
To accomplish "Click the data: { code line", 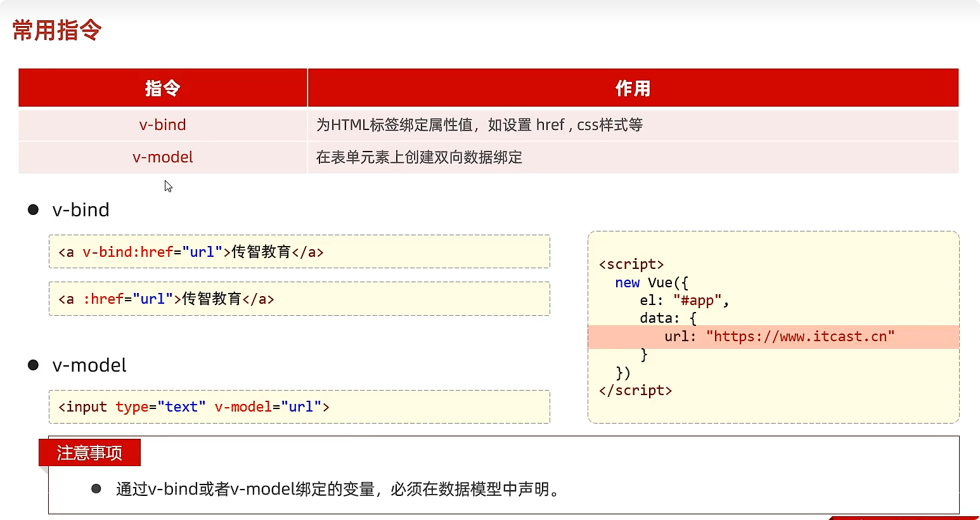I will click(668, 318).
